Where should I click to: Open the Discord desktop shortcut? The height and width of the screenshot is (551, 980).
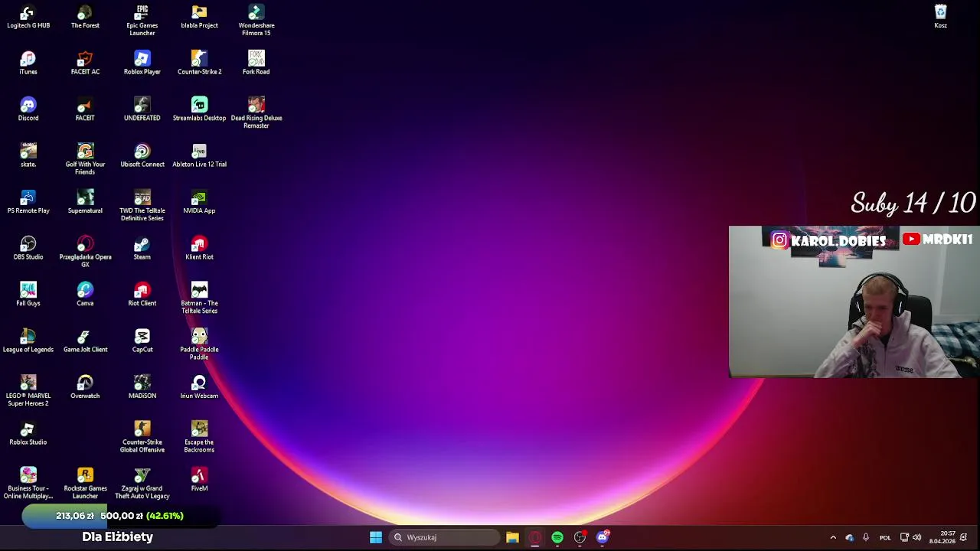28,109
